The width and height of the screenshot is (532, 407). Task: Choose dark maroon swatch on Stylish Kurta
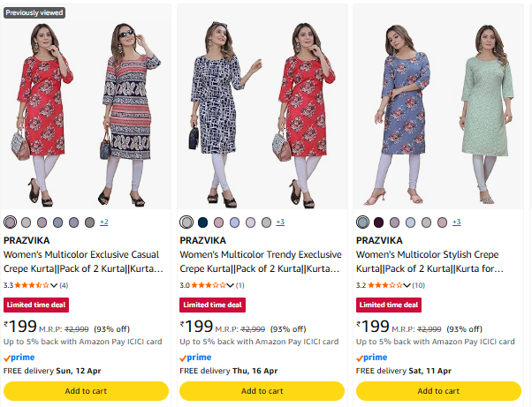378,222
